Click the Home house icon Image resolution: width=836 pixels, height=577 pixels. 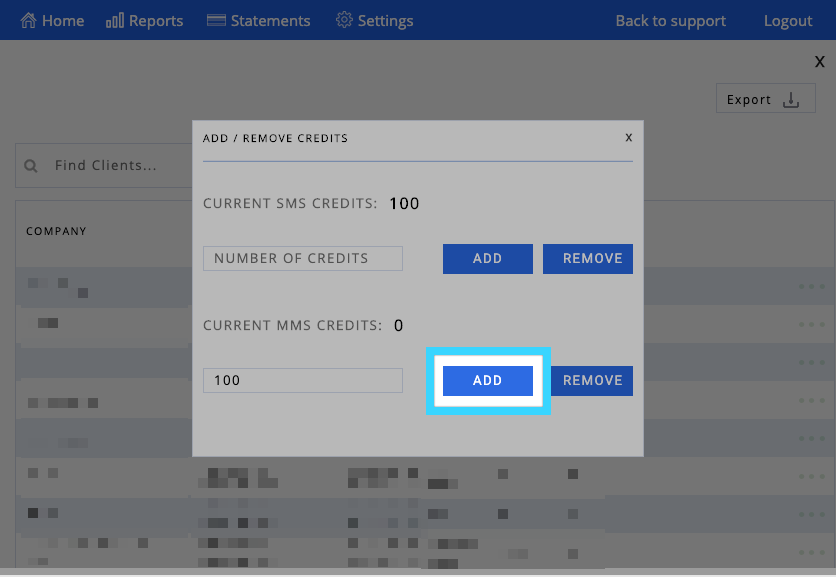click(28, 20)
